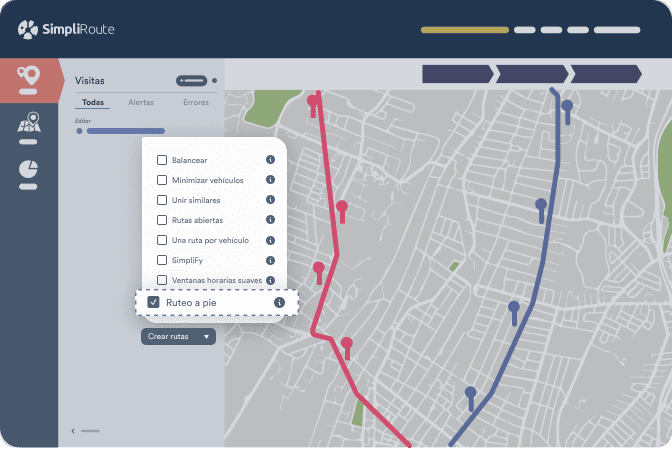Switch to the Alertas tab
This screenshot has width=672, height=449.
pos(141,102)
